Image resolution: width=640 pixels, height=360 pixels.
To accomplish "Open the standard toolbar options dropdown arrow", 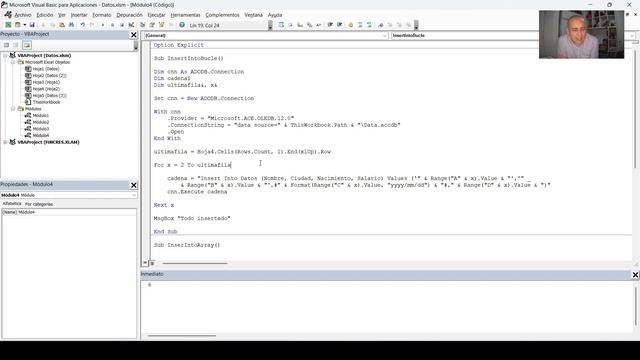I will click(270, 25).
